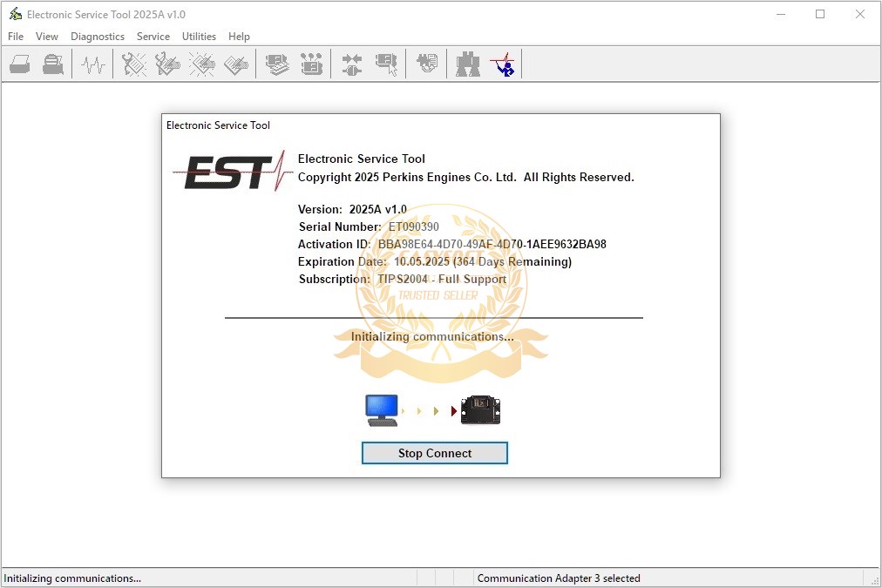Open the Diagnostic Tests toolbar icon
This screenshot has width=882, height=588.
[x=352, y=64]
